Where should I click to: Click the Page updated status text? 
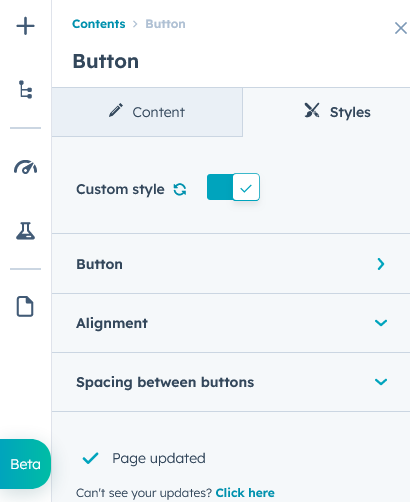(159, 458)
